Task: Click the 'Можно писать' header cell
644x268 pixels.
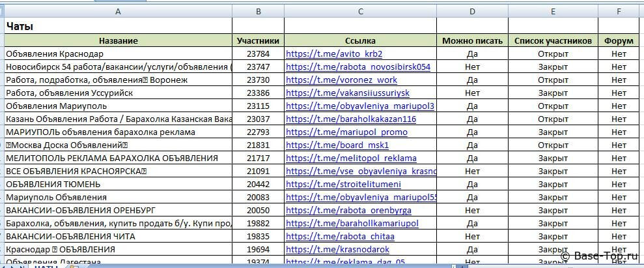Action: [x=472, y=40]
